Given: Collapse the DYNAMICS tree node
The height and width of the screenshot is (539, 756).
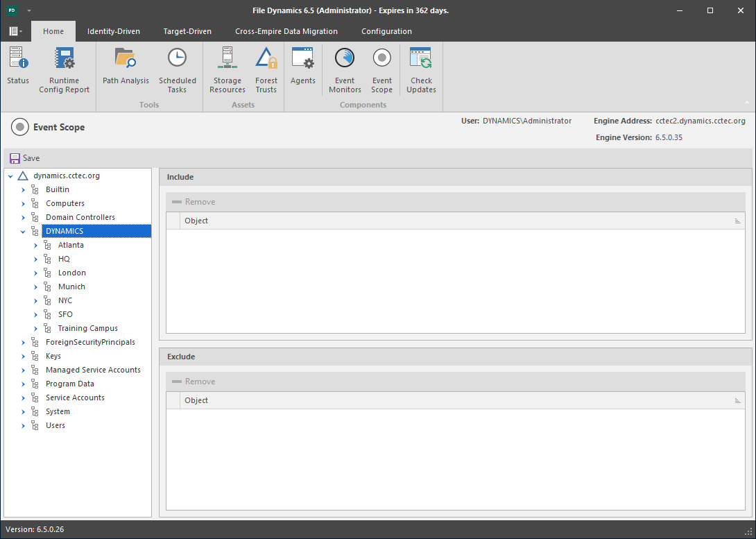Looking at the screenshot, I should (x=23, y=232).
